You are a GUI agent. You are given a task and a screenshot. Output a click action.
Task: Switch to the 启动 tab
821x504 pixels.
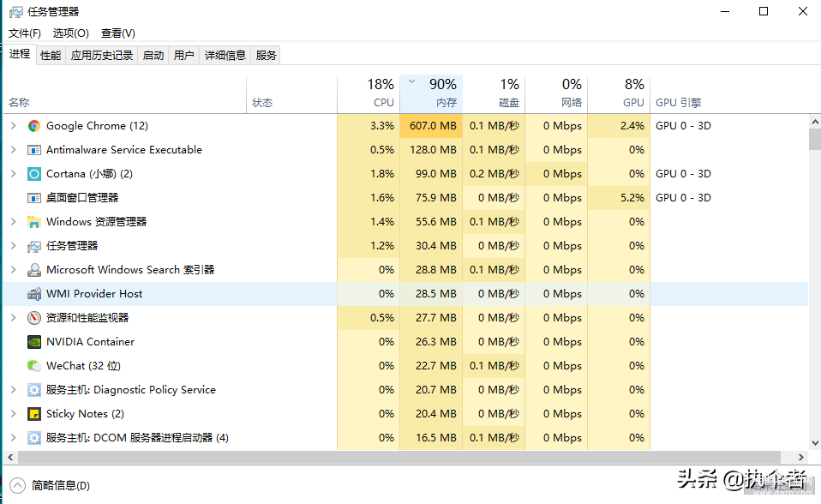(x=153, y=56)
